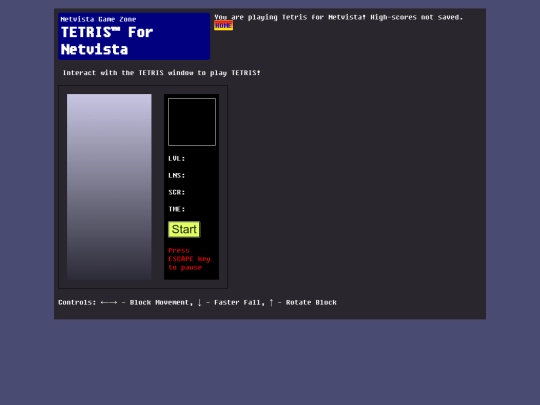This screenshot has height=405, width=540.
Task: Click the 'Netvista Game Zone' heading text
Action: (x=98, y=19)
